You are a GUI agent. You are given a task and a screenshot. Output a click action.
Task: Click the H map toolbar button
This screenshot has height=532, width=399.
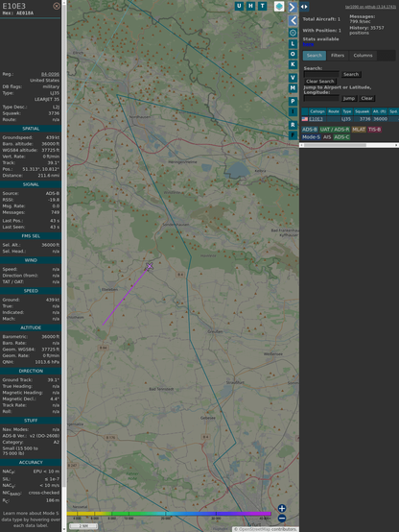click(x=250, y=6)
